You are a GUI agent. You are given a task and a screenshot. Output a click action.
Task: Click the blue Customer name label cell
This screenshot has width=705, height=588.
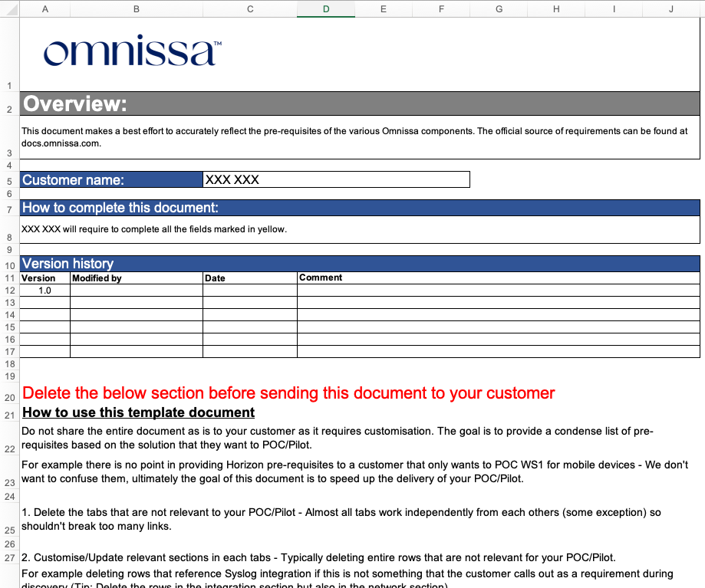coord(110,180)
